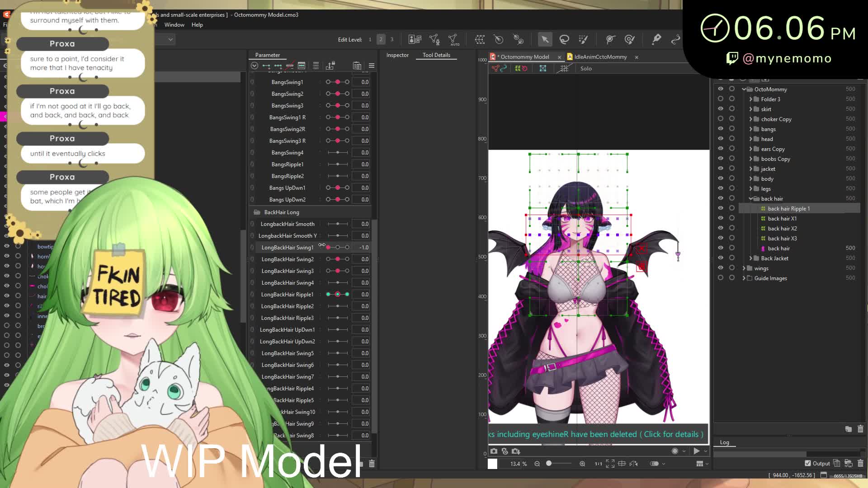Select the back hair X2 deformer
The width and height of the screenshot is (868, 488).
782,229
